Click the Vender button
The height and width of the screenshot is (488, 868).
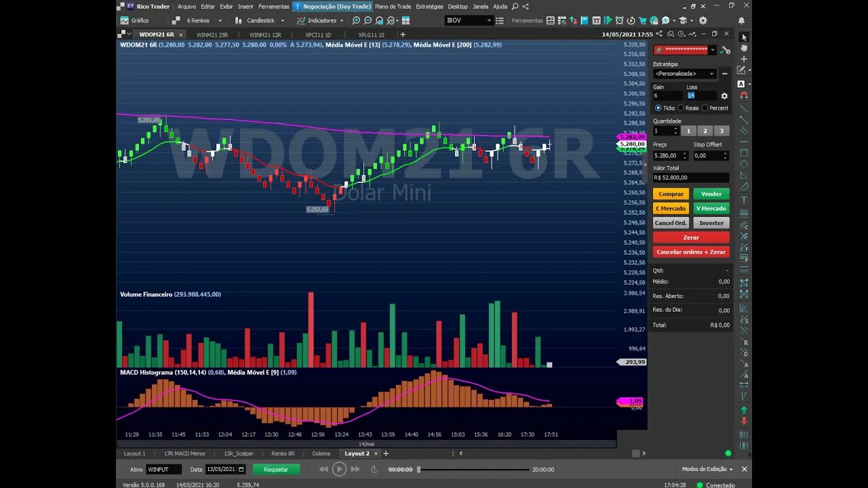(x=711, y=194)
